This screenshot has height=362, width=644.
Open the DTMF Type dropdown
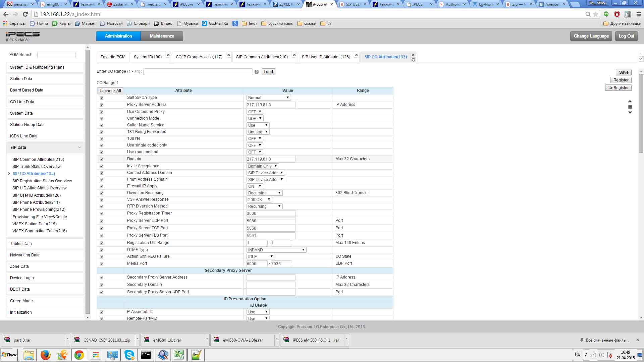[x=276, y=250]
